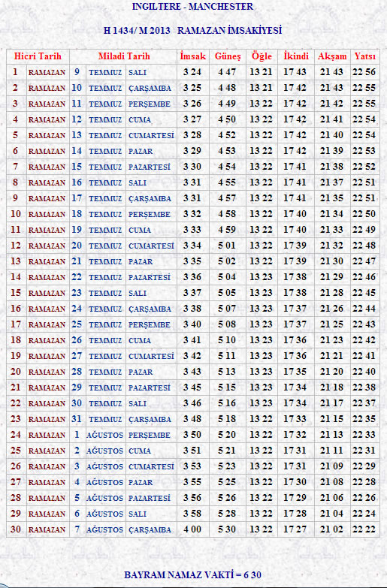Viewport: 387px width, 588px height.
Task: Click the Öğle column header
Action: 262,56
